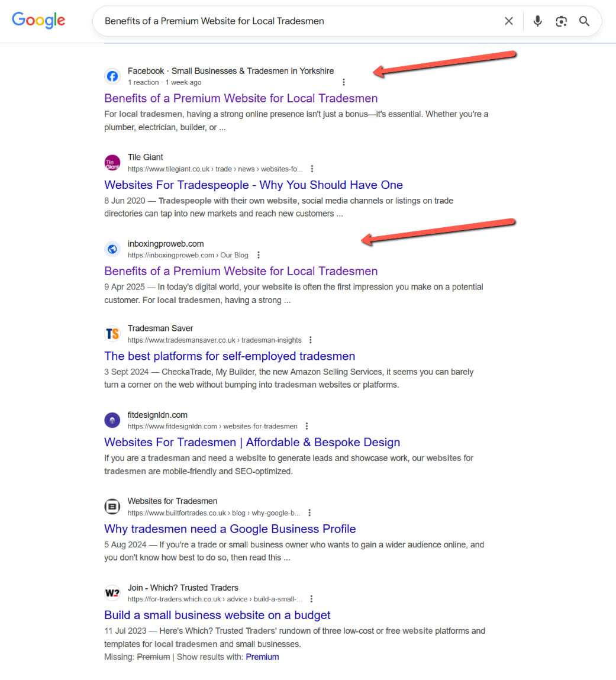Click 'Facebook · Small Businesses & Tradesmen in Yorkshire'

[231, 71]
